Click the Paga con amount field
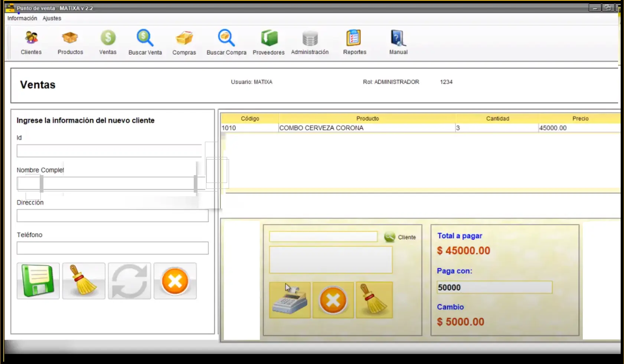 pyautogui.click(x=494, y=288)
